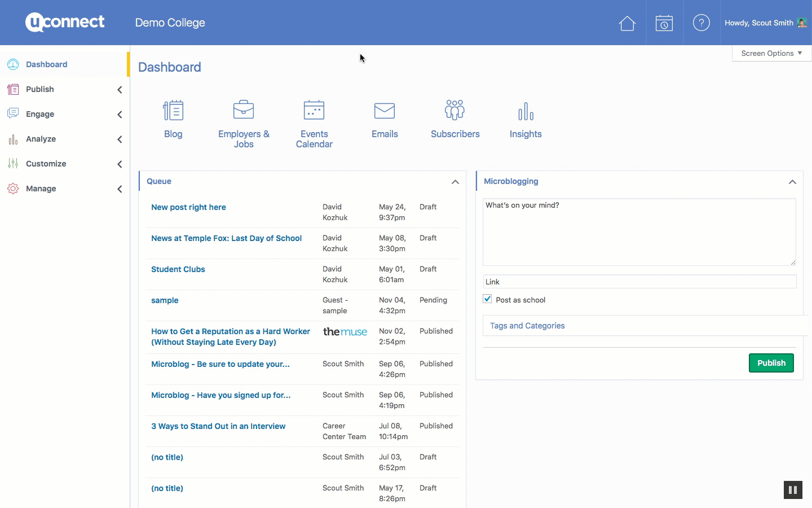The image size is (812, 508).
Task: Click the help question mark icon
Action: coord(701,23)
